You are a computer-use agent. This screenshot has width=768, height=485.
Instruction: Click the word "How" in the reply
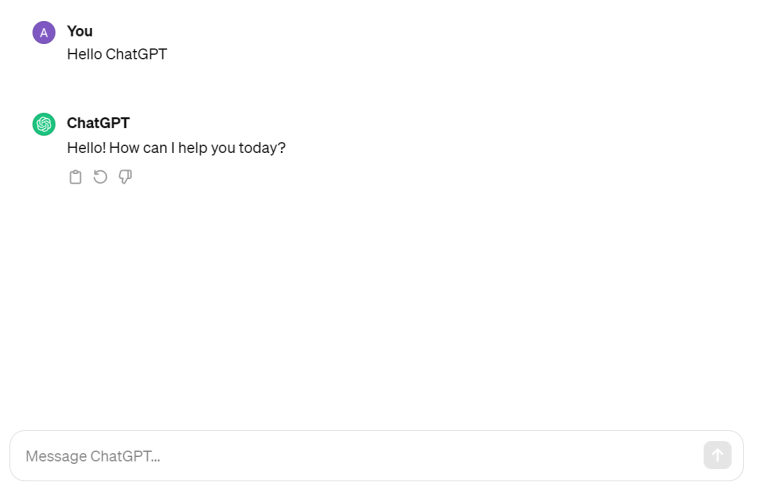(x=124, y=148)
